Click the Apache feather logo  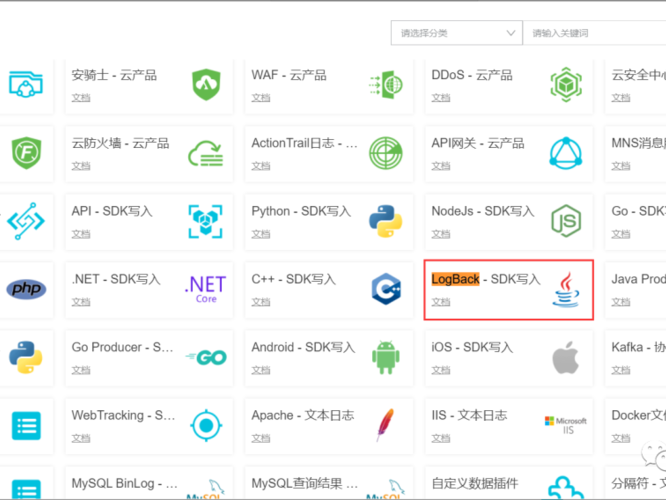(386, 425)
